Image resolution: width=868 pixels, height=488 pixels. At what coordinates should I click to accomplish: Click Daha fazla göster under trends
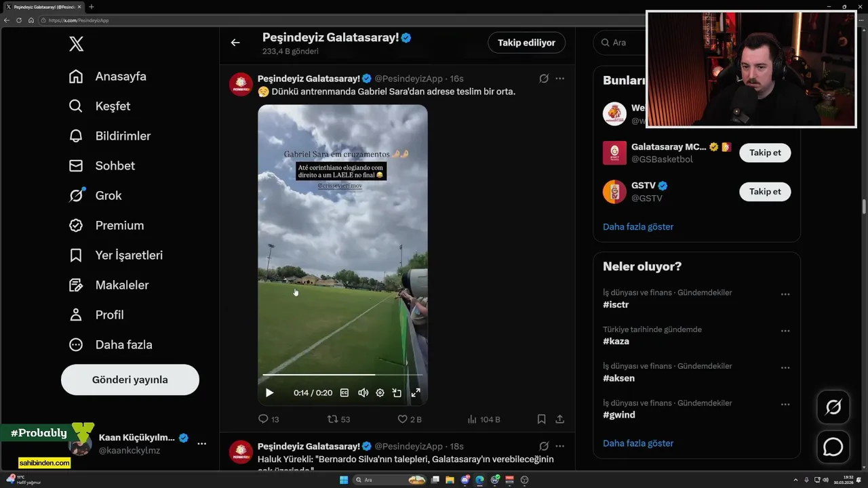(638, 443)
